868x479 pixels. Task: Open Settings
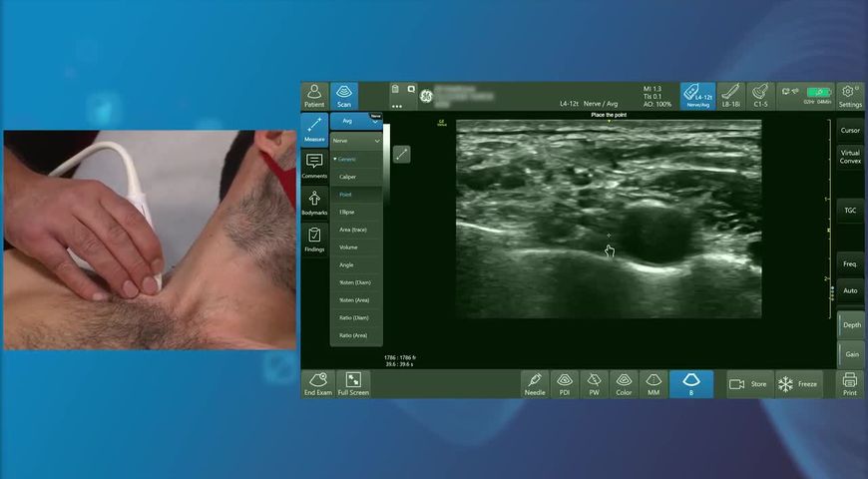click(850, 97)
